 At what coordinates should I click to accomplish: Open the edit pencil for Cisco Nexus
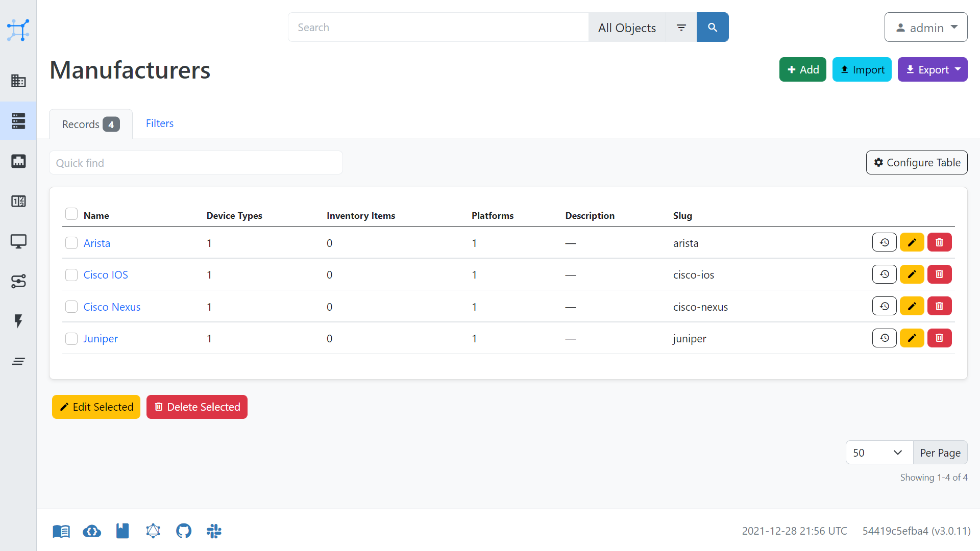click(x=912, y=306)
